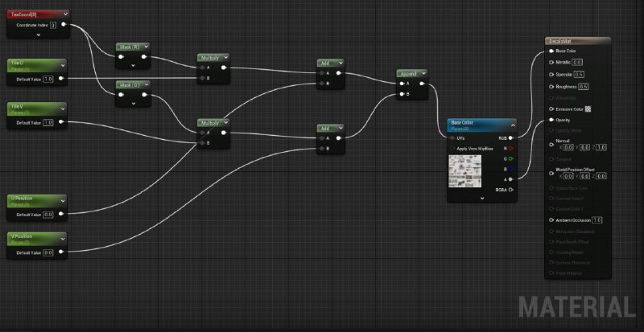644x332 pixels.
Task: Click the blue B output pin
Action: [510, 169]
